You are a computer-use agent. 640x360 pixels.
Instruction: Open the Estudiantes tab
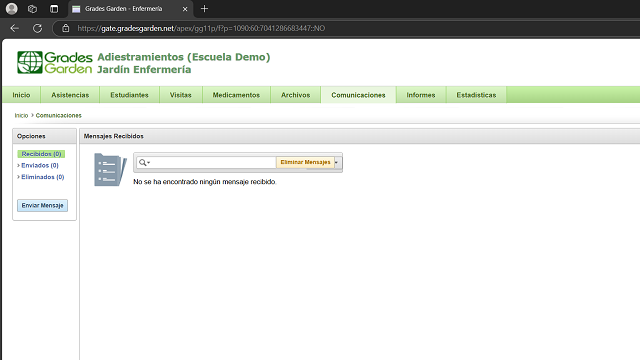coord(129,95)
